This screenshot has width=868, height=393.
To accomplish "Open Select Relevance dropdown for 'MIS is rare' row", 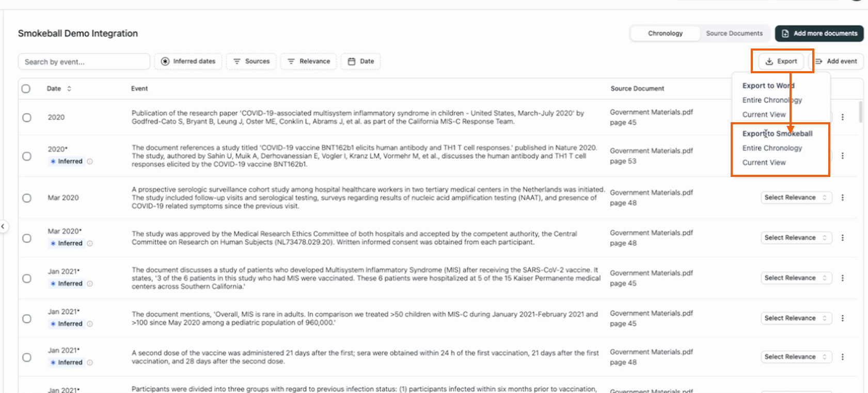I will pyautogui.click(x=796, y=318).
